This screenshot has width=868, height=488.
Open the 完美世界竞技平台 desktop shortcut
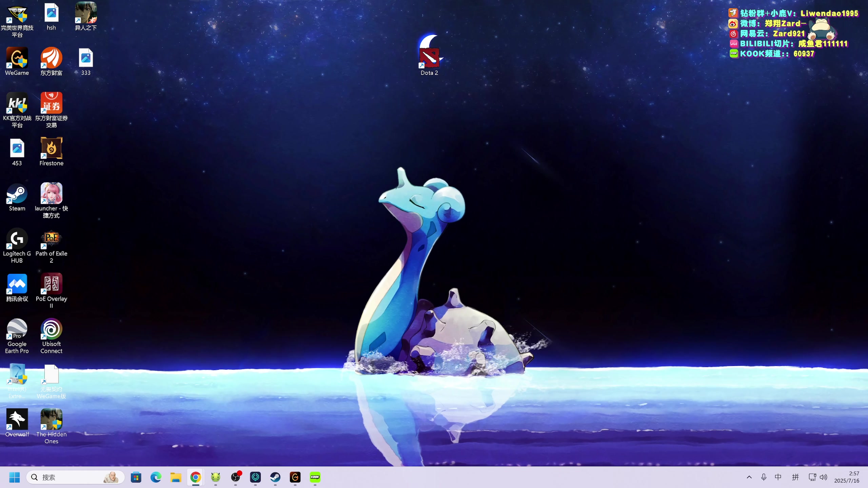click(17, 20)
